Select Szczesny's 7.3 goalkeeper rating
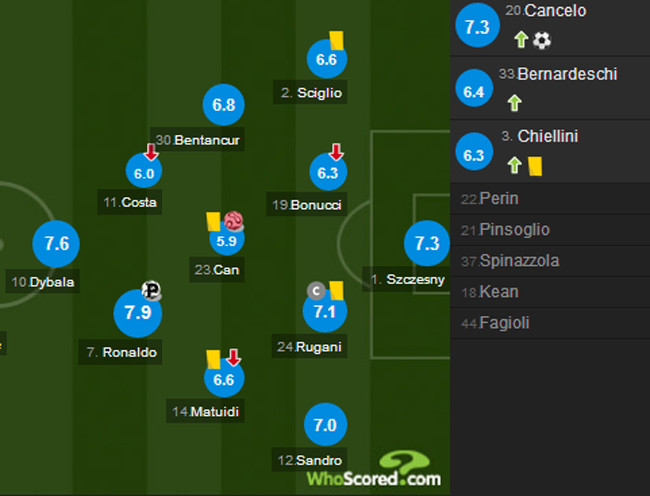This screenshot has height=496, width=650. [428, 244]
